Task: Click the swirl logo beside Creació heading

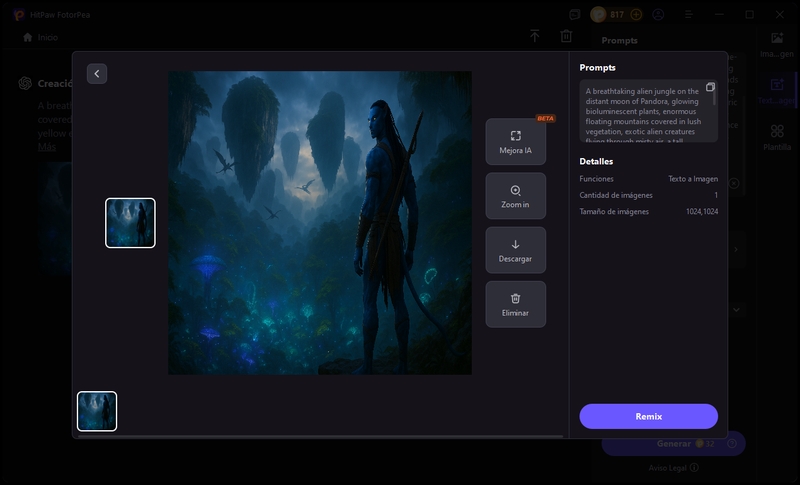Action: (x=25, y=83)
